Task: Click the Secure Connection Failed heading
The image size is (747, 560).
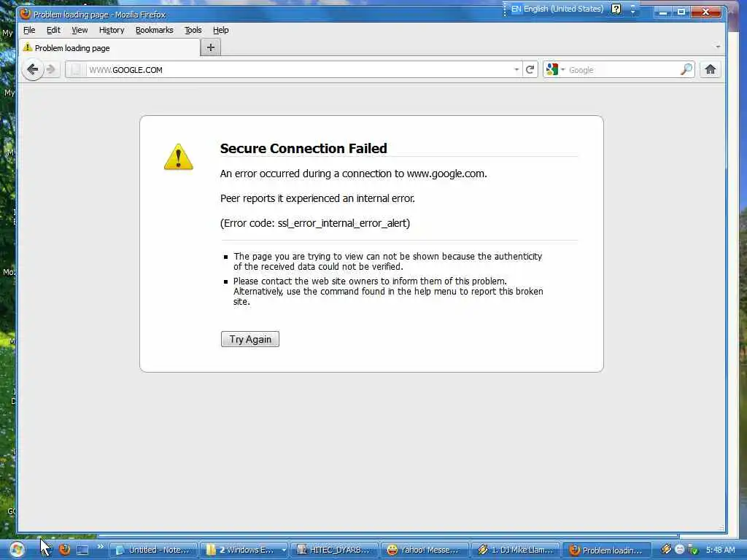Action: [x=303, y=149]
